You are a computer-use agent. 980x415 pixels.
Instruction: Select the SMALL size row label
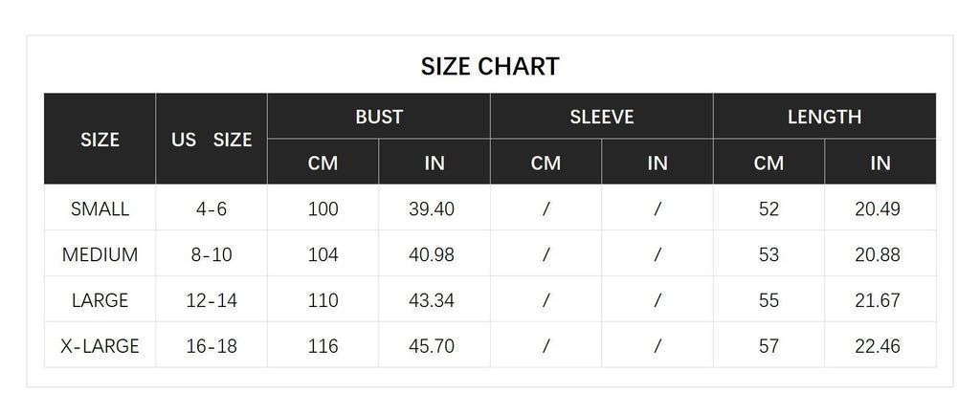(x=100, y=208)
